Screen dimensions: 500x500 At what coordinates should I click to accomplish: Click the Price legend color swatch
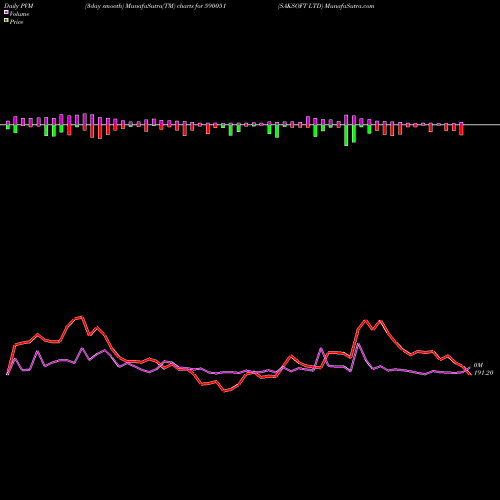6,20
